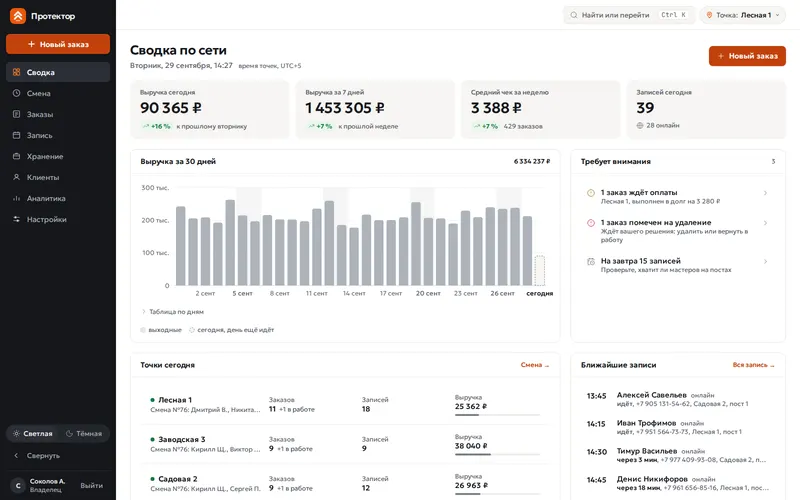Open the Точка: Лесная 1 dropdown

point(742,15)
